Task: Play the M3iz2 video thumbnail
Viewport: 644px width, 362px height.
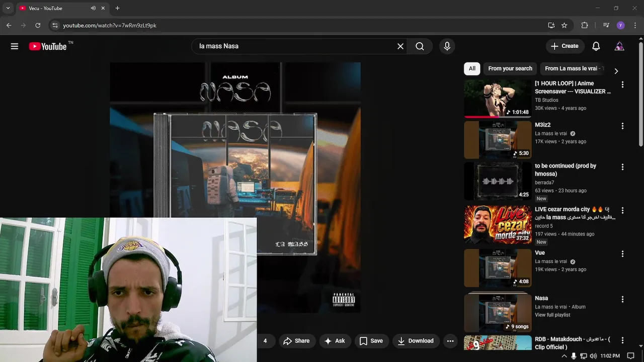Action: coord(498,140)
